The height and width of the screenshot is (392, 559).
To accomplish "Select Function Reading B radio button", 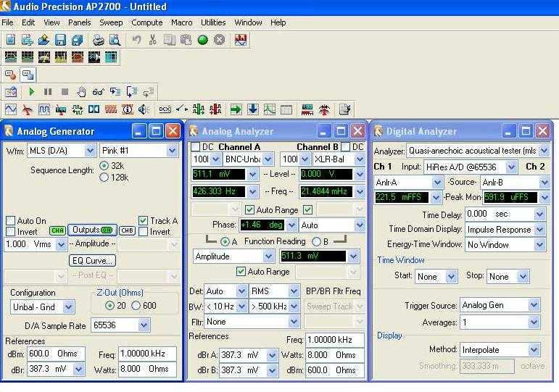I will pos(316,241).
